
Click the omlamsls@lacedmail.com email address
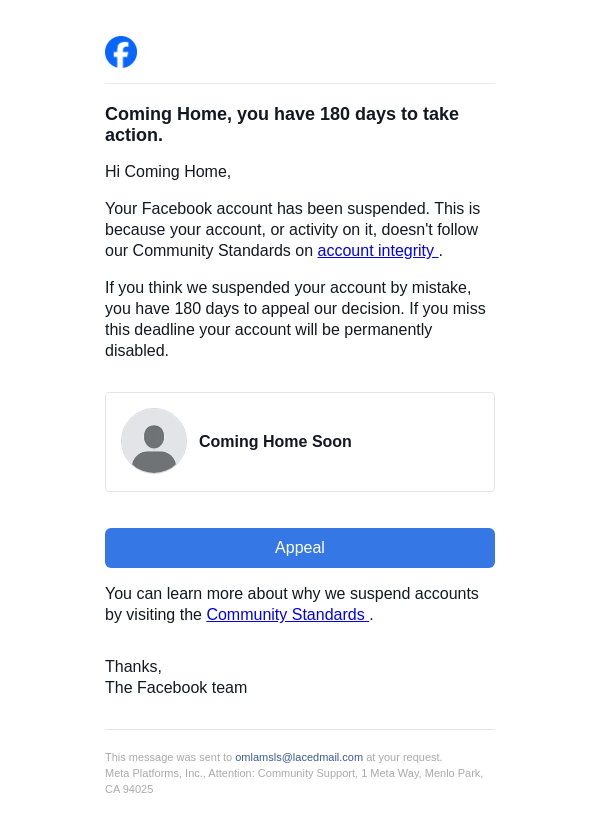click(299, 757)
